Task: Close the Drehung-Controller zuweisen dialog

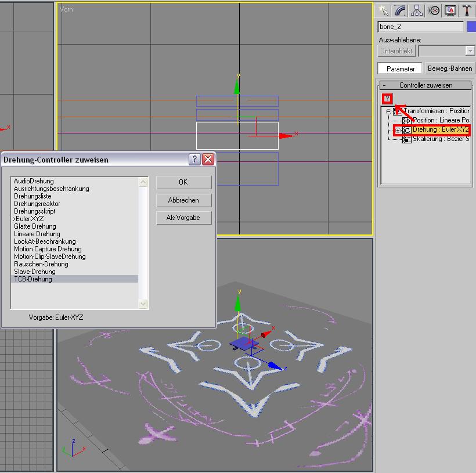Action: point(208,159)
